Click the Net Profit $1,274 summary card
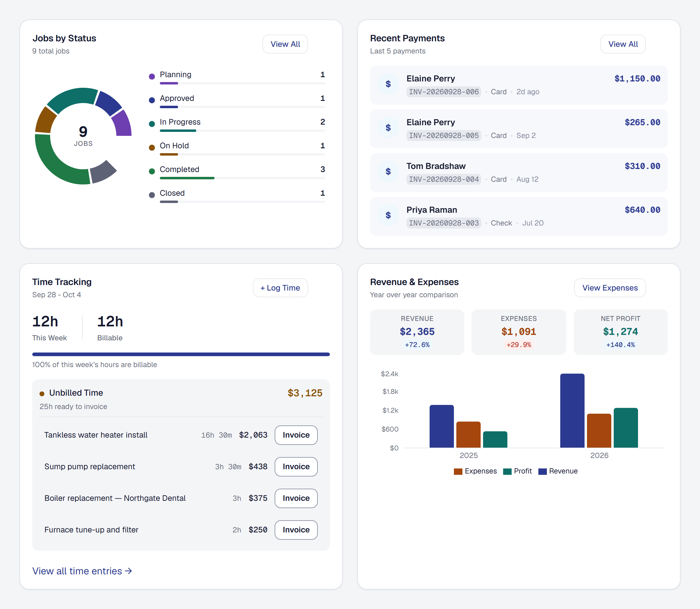This screenshot has height=609, width=700. click(620, 332)
